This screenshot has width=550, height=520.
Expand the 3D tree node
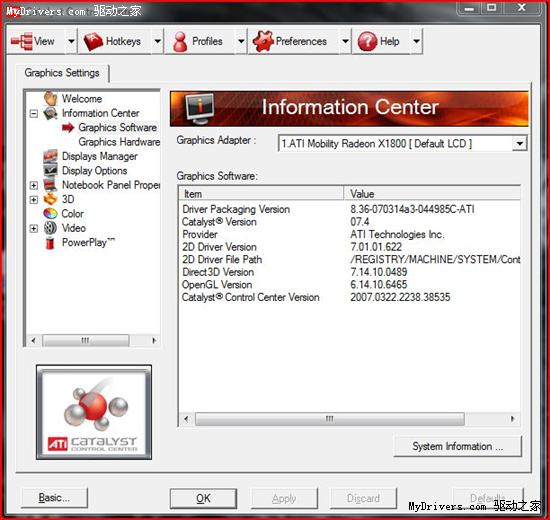34,199
